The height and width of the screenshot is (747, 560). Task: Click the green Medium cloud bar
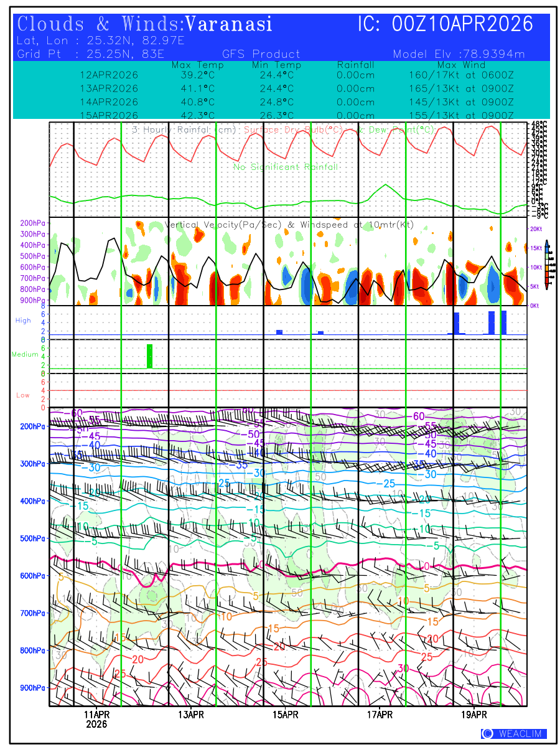tap(149, 356)
